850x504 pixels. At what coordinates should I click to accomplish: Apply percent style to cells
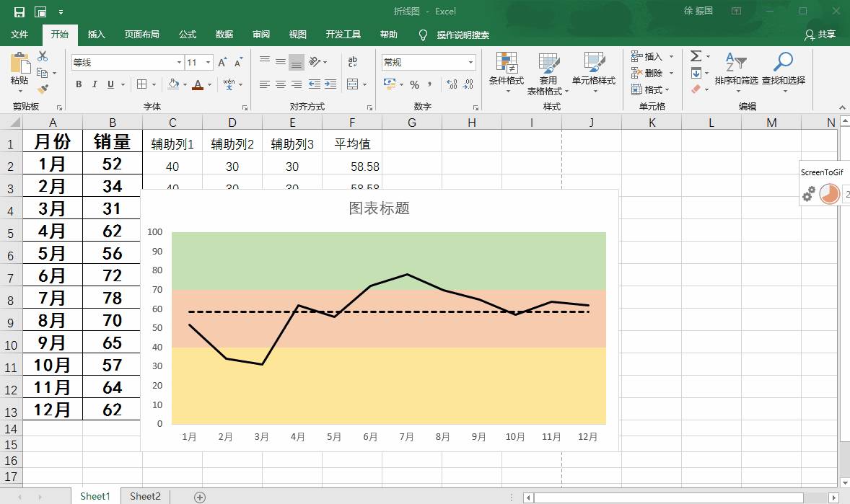[x=415, y=84]
